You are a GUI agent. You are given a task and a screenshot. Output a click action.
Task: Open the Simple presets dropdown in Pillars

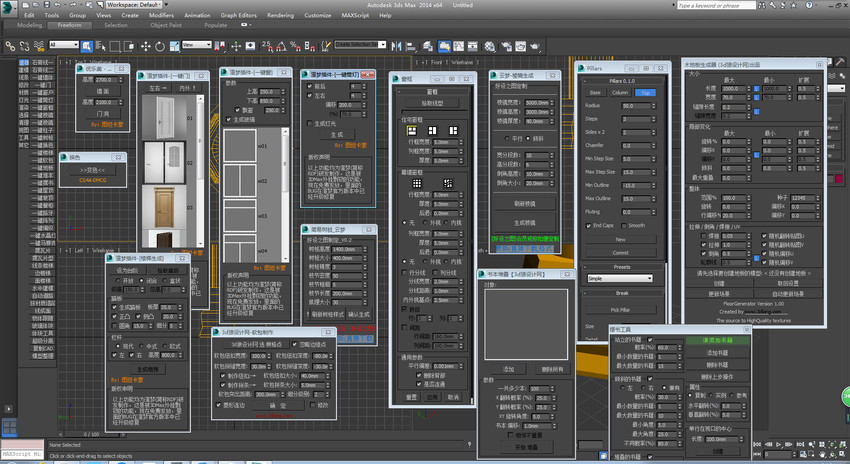coord(620,278)
